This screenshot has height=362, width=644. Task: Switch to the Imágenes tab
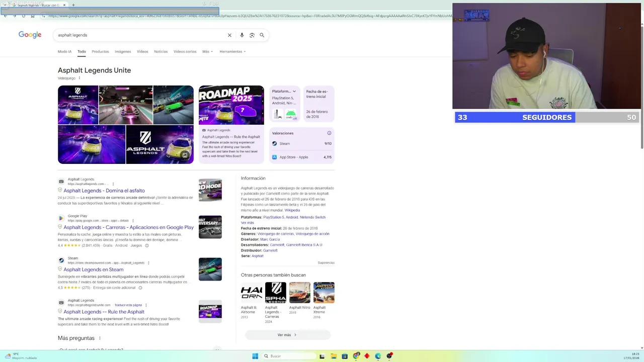pyautogui.click(x=123, y=51)
